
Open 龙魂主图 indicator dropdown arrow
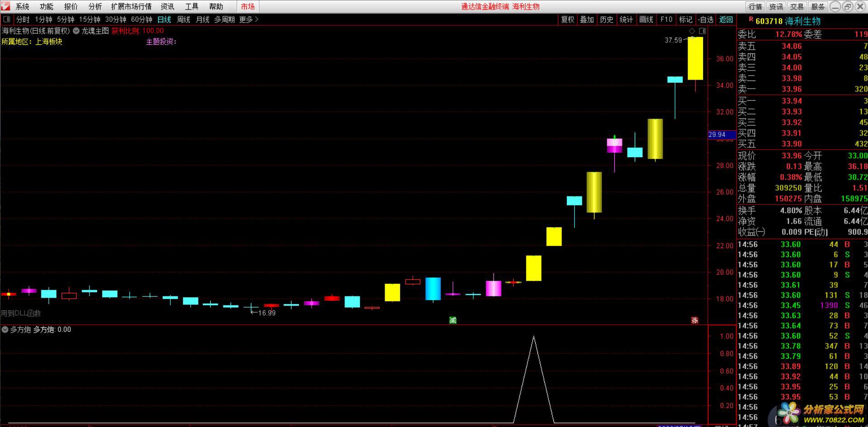coord(76,31)
